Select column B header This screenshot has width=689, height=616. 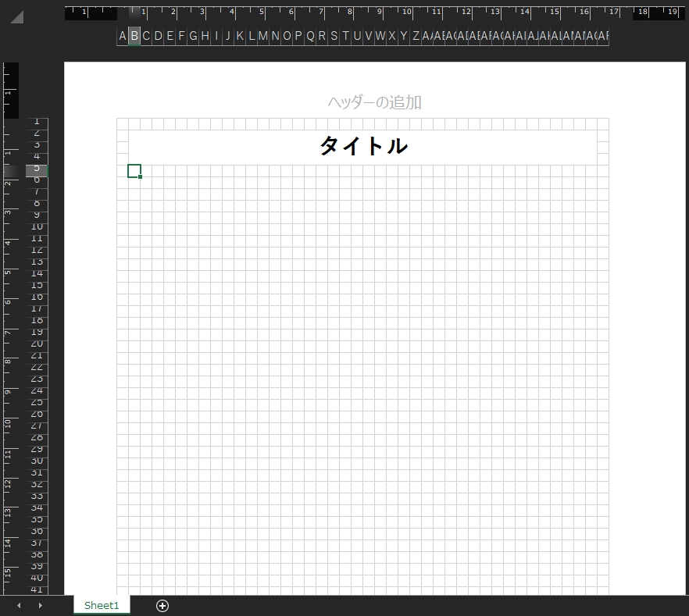[x=134, y=36]
